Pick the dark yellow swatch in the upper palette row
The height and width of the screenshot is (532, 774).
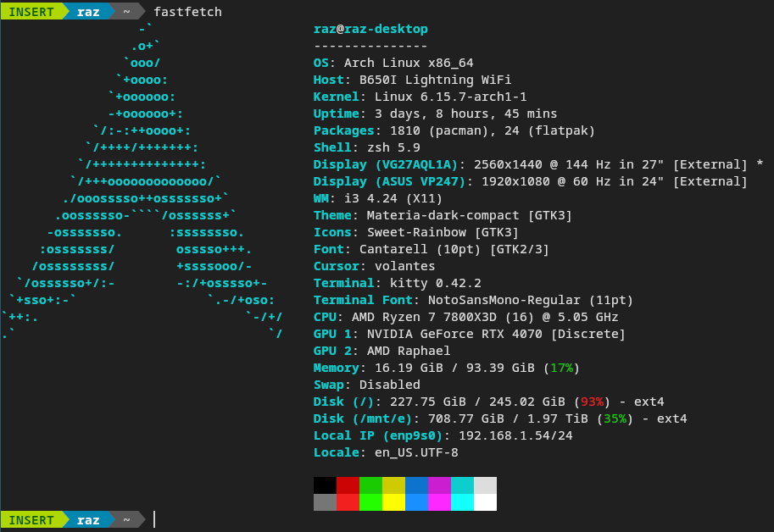coord(394,485)
